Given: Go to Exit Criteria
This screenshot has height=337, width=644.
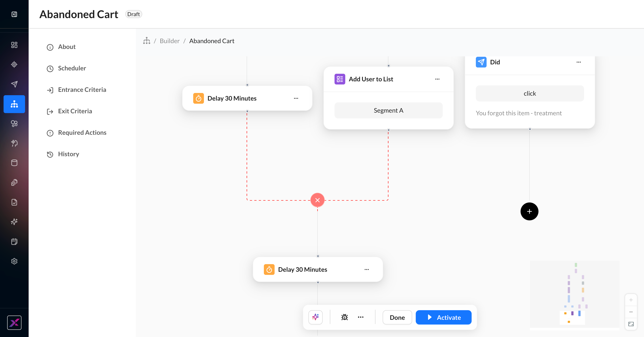Looking at the screenshot, I should point(75,111).
